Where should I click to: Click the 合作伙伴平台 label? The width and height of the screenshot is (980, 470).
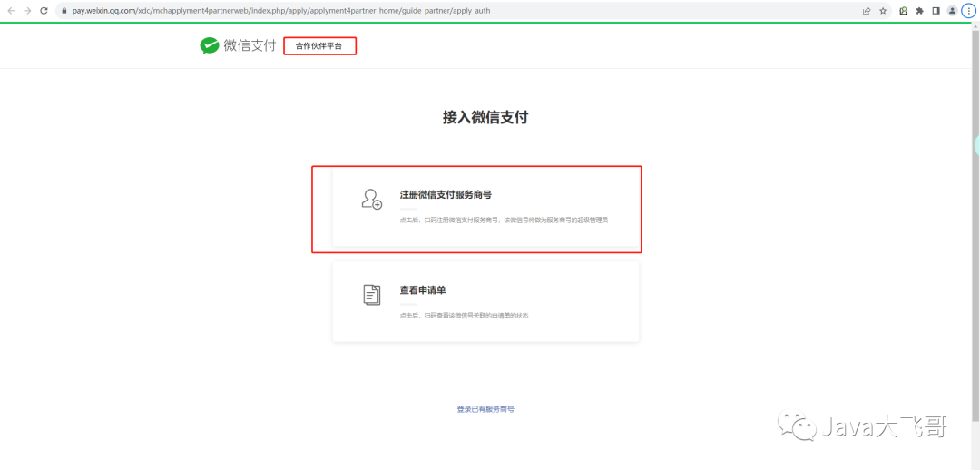pyautogui.click(x=319, y=46)
